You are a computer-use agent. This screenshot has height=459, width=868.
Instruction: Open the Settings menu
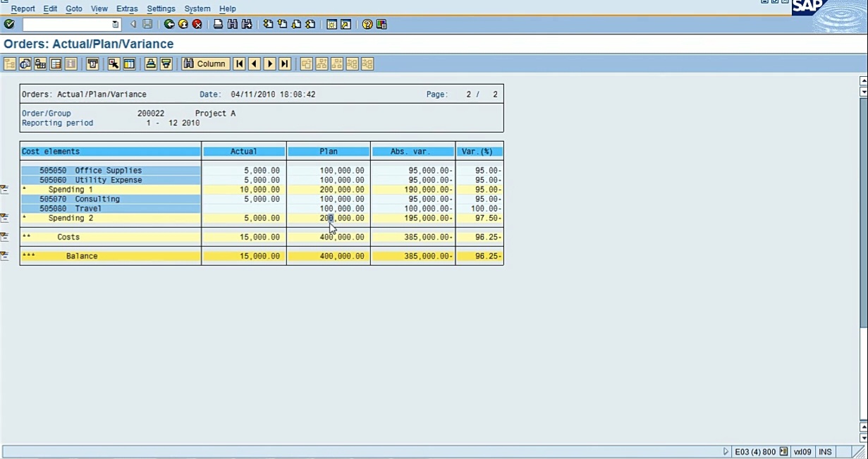(161, 8)
